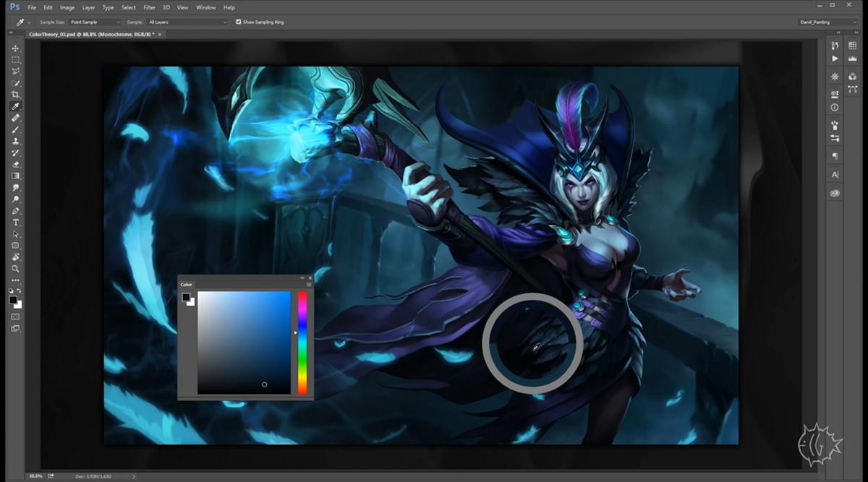Select the History Brush tool
The width and height of the screenshot is (868, 482).
click(x=15, y=152)
